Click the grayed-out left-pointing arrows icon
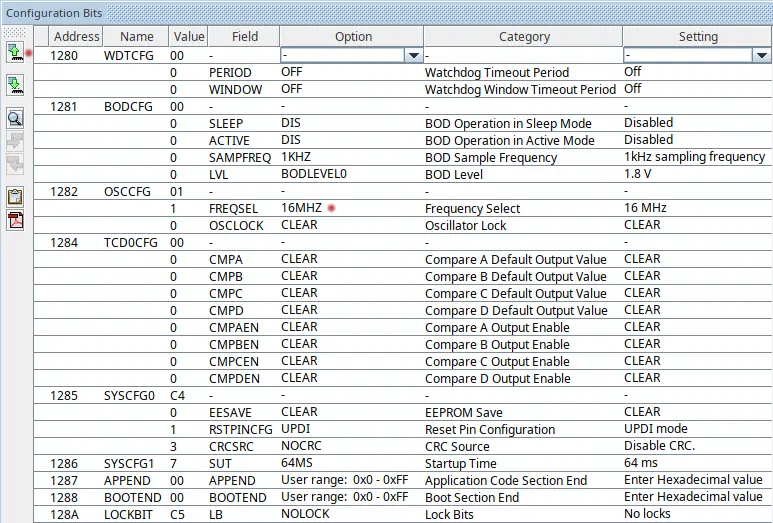The width and height of the screenshot is (773, 523). click(15, 163)
